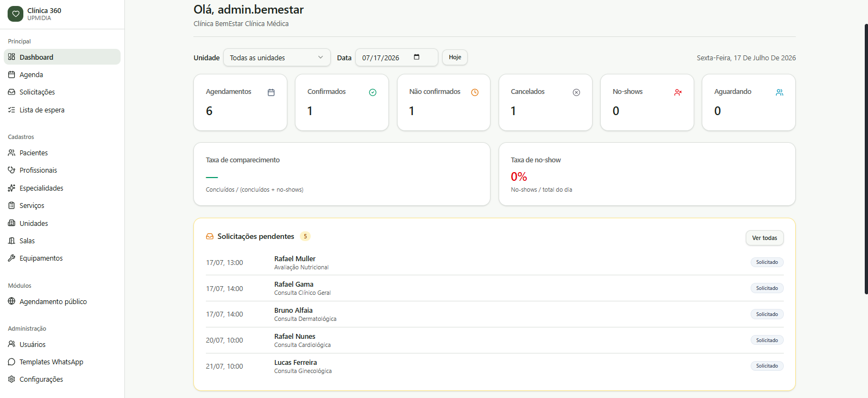
Task: Click the Salas door icon
Action: point(11,241)
